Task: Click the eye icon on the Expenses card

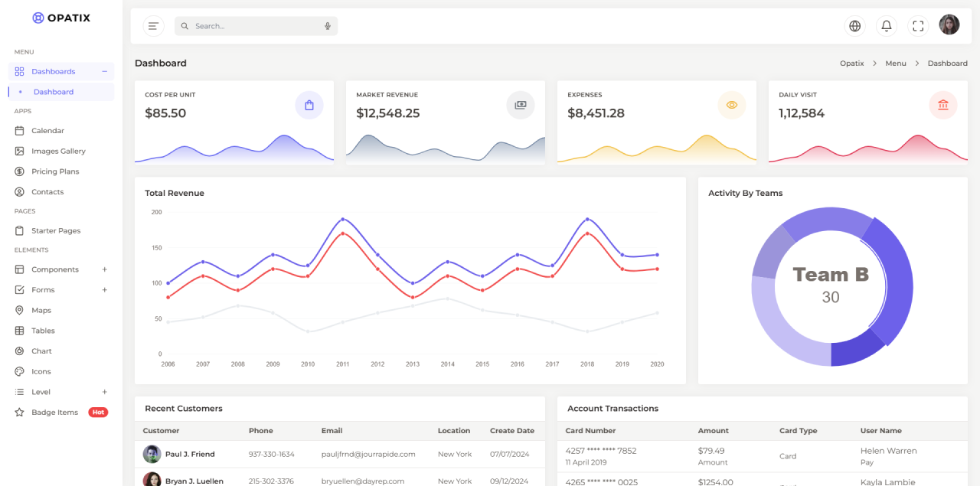Action: (732, 105)
